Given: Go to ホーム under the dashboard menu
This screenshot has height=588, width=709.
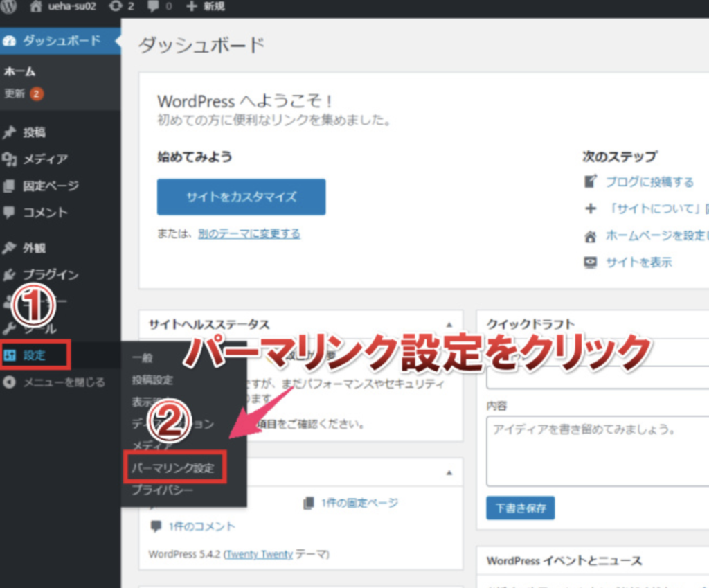Looking at the screenshot, I should tap(19, 71).
